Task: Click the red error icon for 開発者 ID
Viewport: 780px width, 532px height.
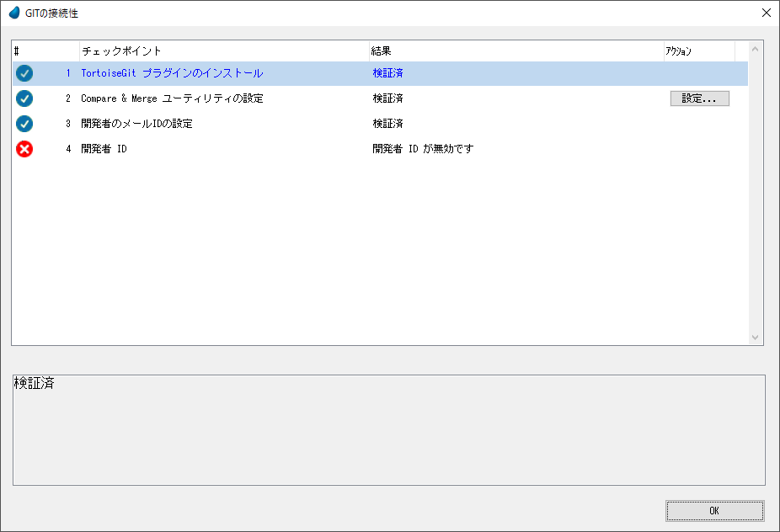Action: (x=24, y=149)
